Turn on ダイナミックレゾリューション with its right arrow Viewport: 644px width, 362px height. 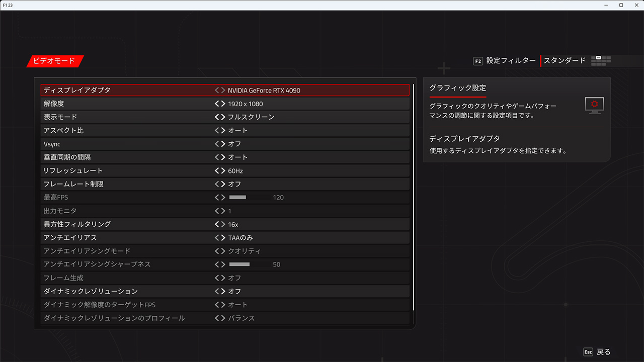(223, 291)
